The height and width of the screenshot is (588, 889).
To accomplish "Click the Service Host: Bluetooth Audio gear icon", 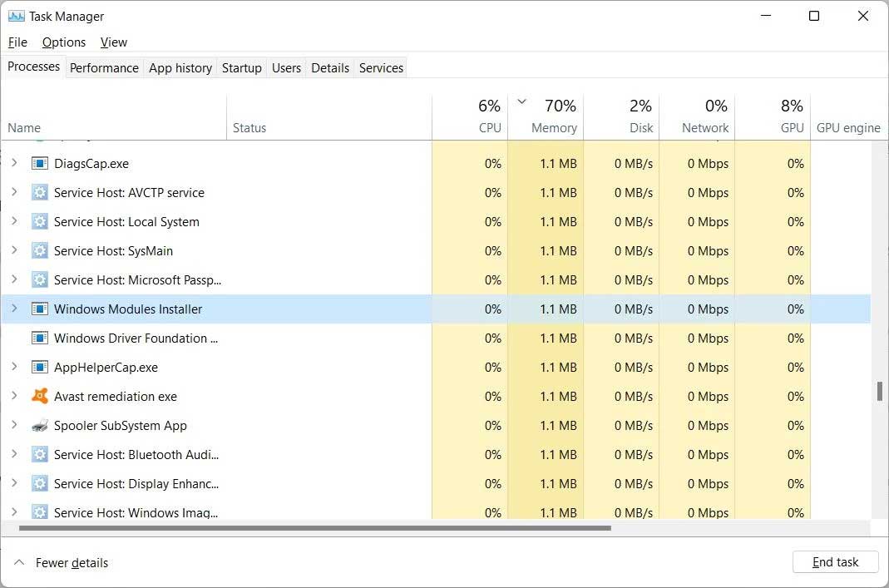I will (x=39, y=454).
